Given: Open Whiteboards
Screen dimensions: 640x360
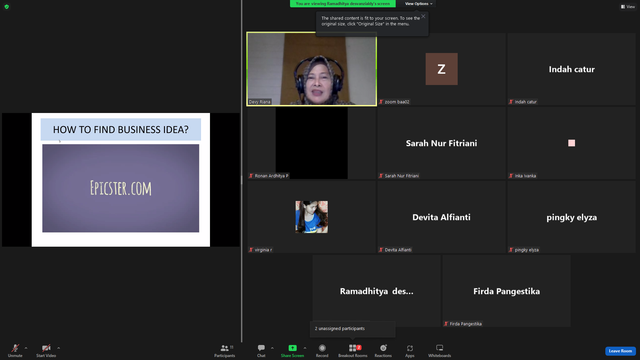Looking at the screenshot, I should [440, 350].
